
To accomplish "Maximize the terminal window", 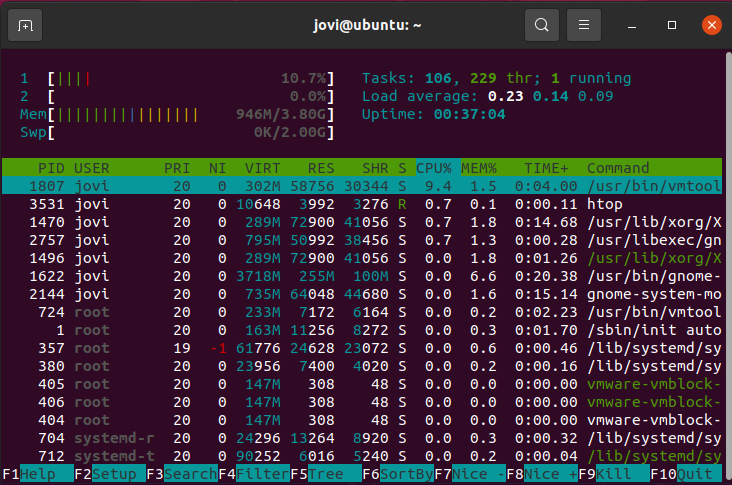I will tap(672, 25).
